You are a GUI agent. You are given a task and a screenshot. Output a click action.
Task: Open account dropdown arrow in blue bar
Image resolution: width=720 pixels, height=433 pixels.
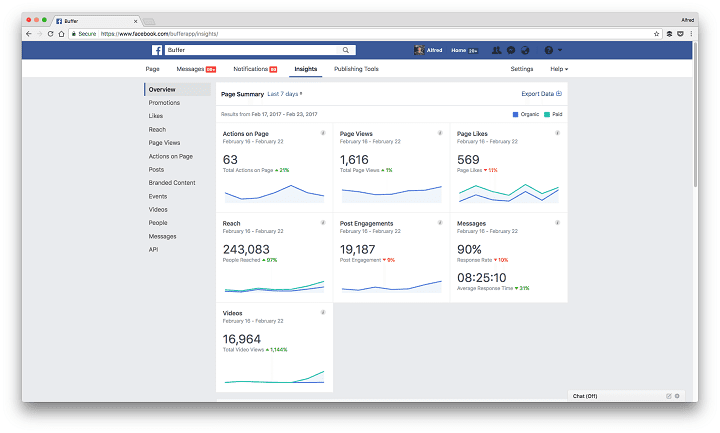coord(560,50)
